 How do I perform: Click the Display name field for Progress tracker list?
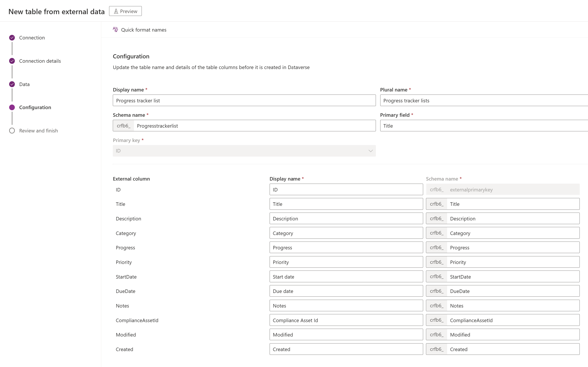tap(244, 100)
